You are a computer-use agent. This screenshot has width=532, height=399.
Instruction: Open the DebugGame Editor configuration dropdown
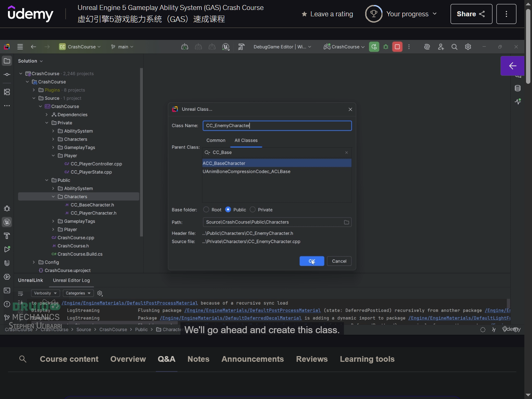tap(282, 47)
